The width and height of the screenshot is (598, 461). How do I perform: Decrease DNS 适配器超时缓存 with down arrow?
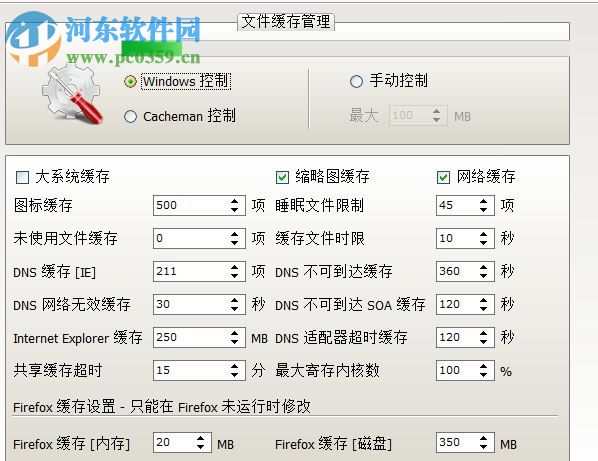[x=483, y=342]
